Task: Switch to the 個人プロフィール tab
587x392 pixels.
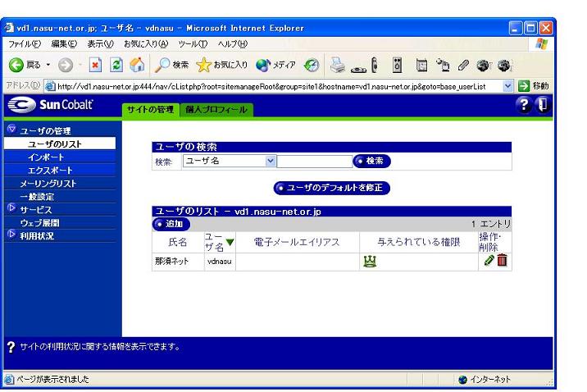Action: tap(216, 110)
